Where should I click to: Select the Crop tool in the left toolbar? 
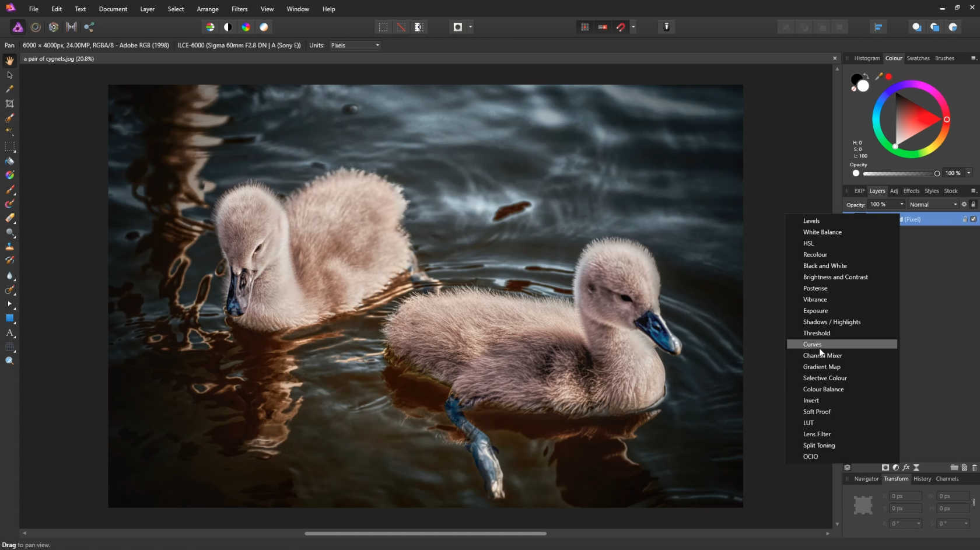(9, 104)
